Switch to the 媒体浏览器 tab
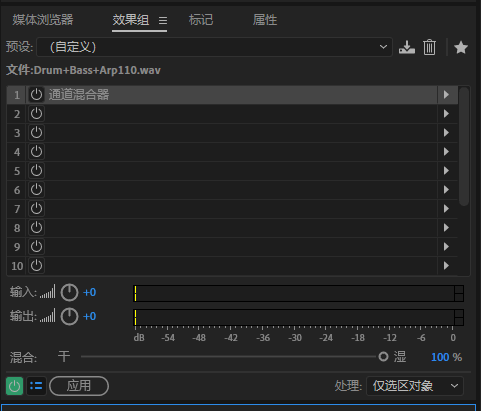This screenshot has width=481, height=411. click(43, 20)
